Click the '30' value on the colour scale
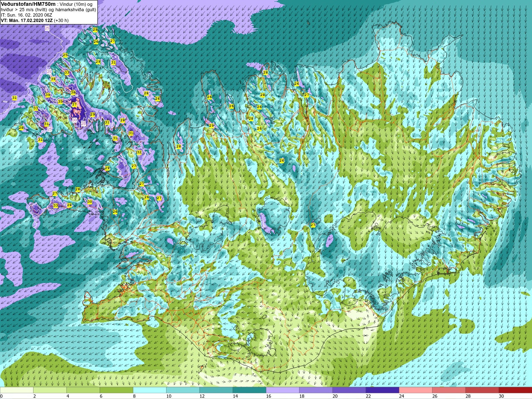Image resolution: width=532 pixels, height=399 pixels. pos(501,396)
